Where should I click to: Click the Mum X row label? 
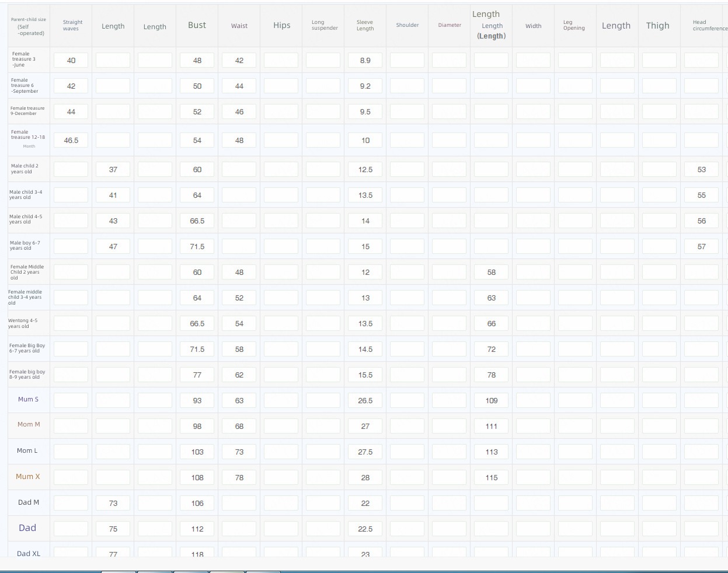point(28,476)
